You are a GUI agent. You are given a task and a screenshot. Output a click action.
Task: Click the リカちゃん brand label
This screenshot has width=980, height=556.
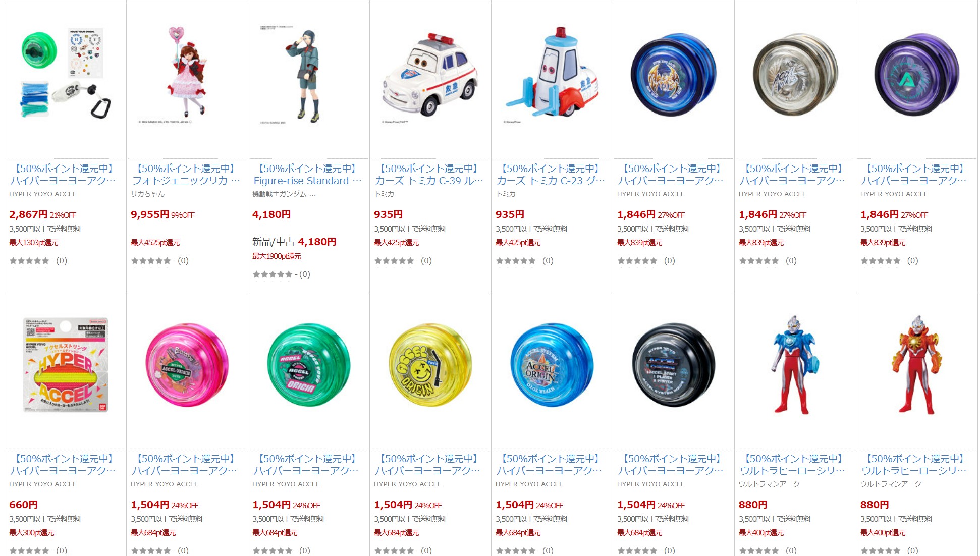148,194
